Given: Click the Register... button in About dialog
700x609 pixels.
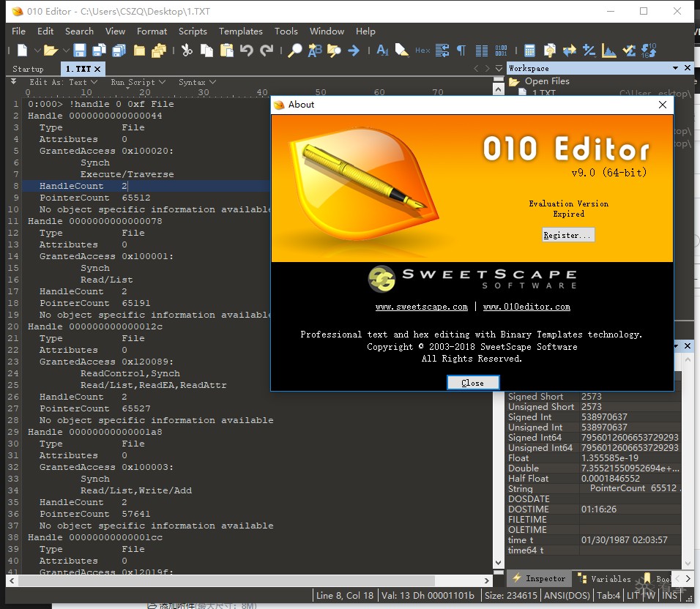Looking at the screenshot, I should click(568, 235).
